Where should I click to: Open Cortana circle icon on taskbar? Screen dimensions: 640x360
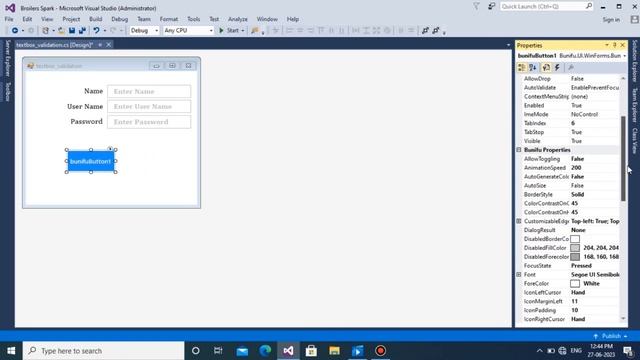(196, 351)
